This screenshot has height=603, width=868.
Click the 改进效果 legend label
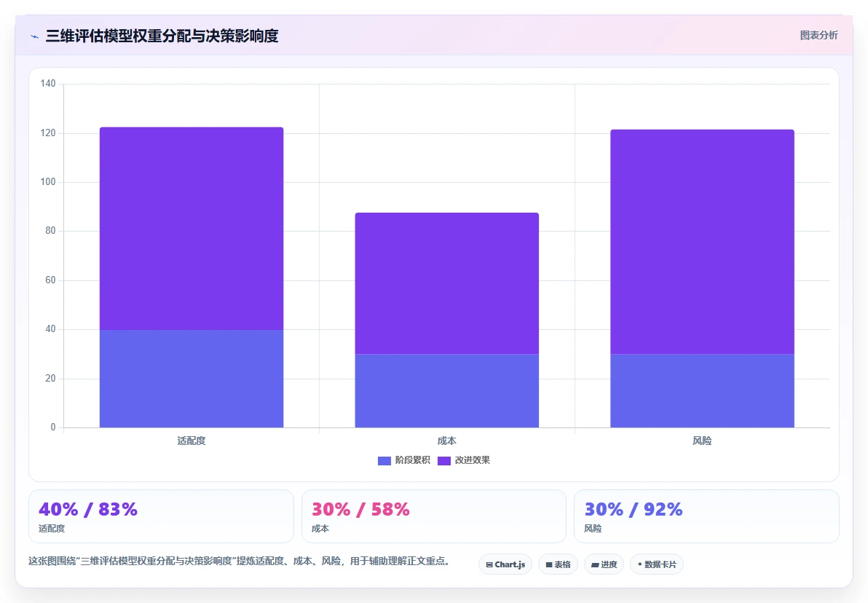(x=472, y=460)
